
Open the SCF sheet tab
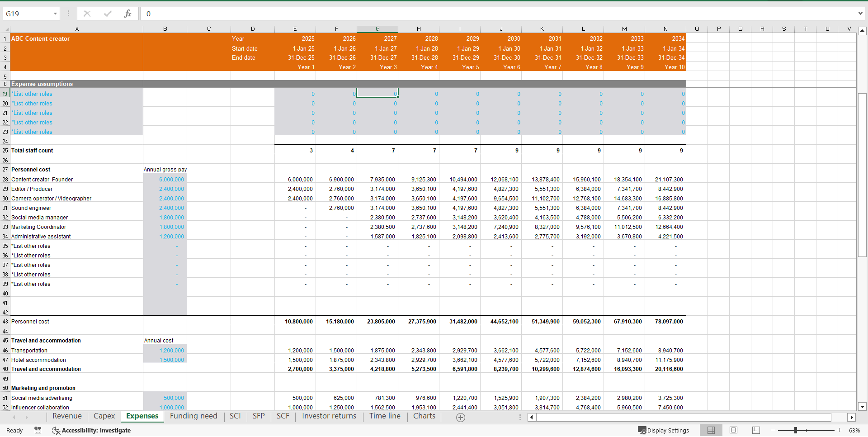click(283, 416)
